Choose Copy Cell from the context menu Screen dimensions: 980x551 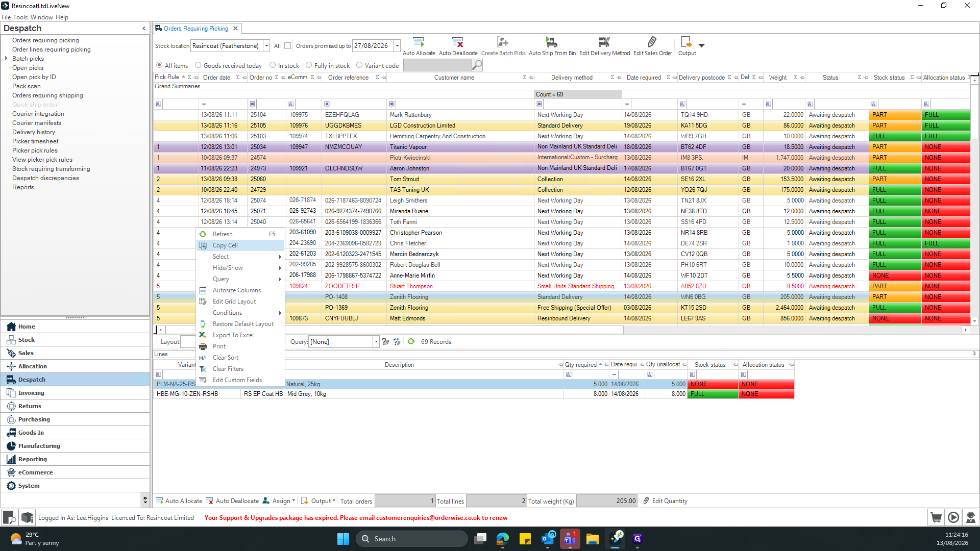pyautogui.click(x=240, y=245)
